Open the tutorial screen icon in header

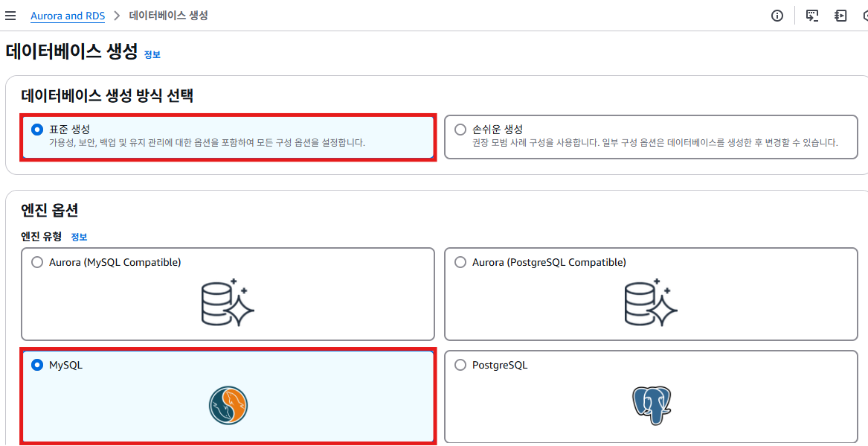click(812, 16)
